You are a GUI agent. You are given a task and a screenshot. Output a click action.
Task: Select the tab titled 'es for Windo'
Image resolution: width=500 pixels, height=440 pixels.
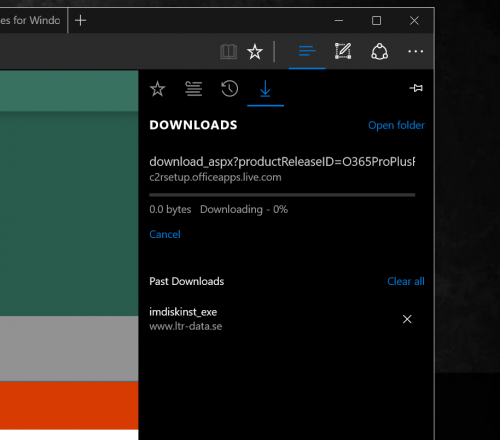point(33,21)
